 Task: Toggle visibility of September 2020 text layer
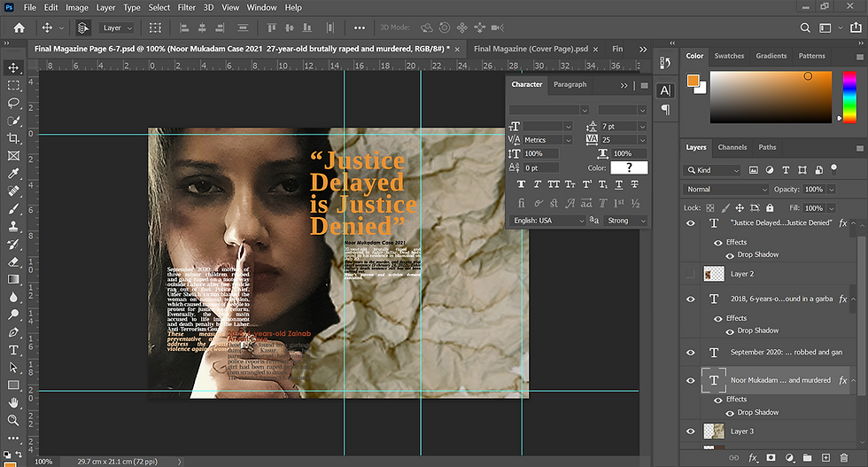691,352
